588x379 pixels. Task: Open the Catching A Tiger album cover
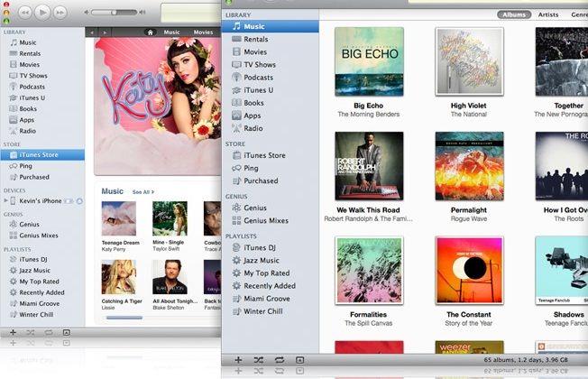tap(118, 277)
